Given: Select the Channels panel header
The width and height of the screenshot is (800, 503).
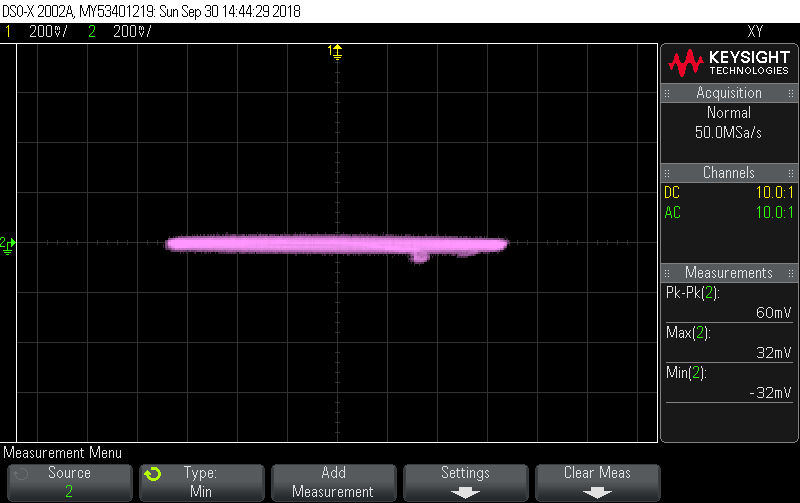Looking at the screenshot, I should (x=729, y=172).
